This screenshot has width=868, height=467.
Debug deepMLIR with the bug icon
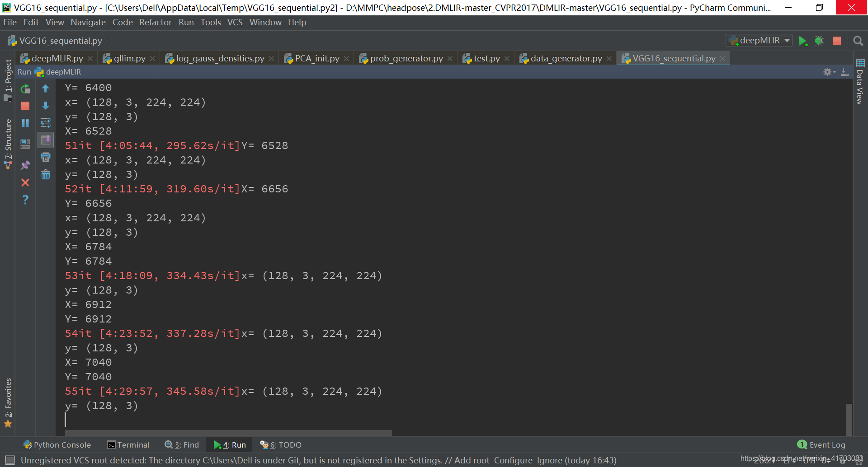click(x=820, y=41)
